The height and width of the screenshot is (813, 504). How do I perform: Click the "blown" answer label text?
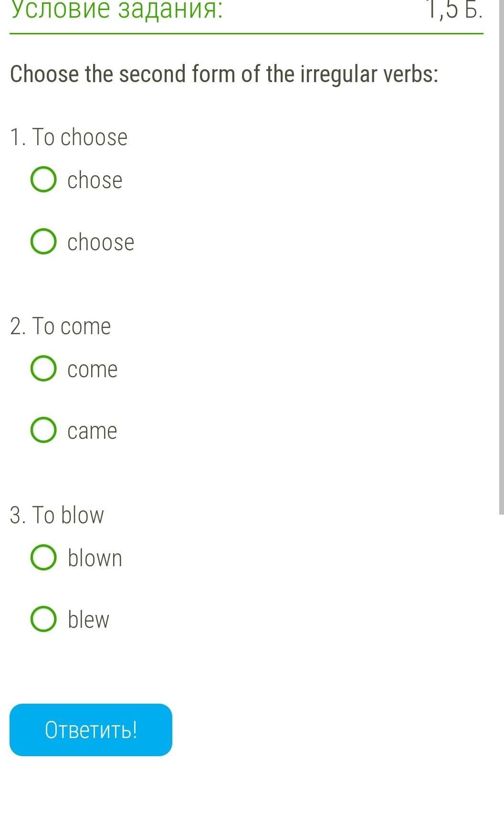click(95, 558)
